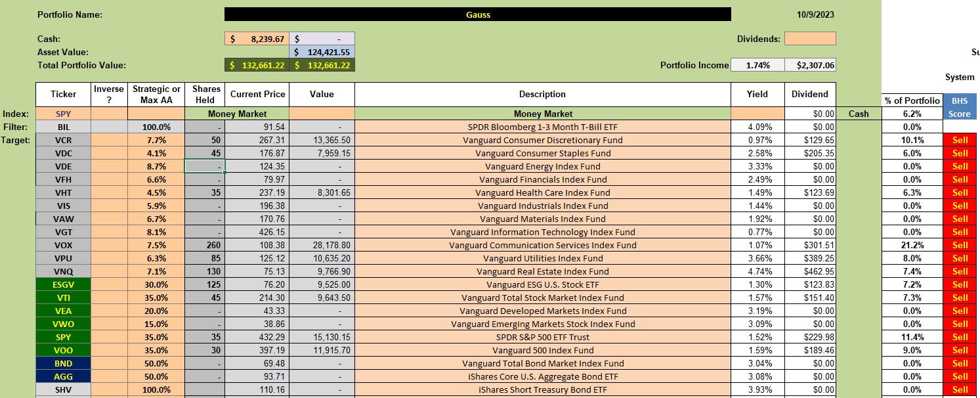Click the VCR value 13,365.50 cell
The width and height of the screenshot is (980, 398).
[322, 140]
